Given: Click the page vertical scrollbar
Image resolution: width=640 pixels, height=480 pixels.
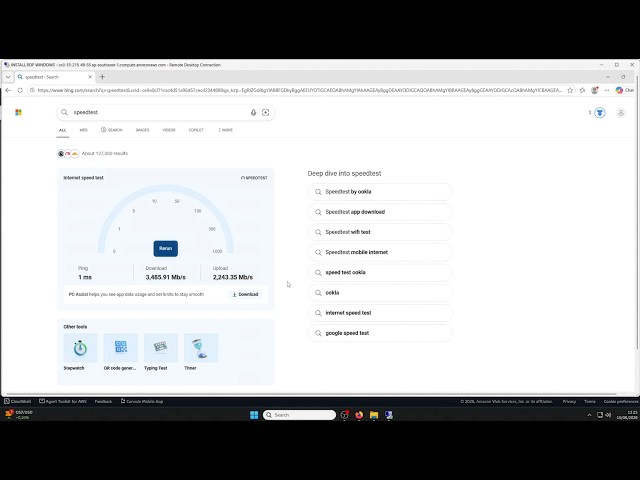Looking at the screenshot, I should (637, 212).
